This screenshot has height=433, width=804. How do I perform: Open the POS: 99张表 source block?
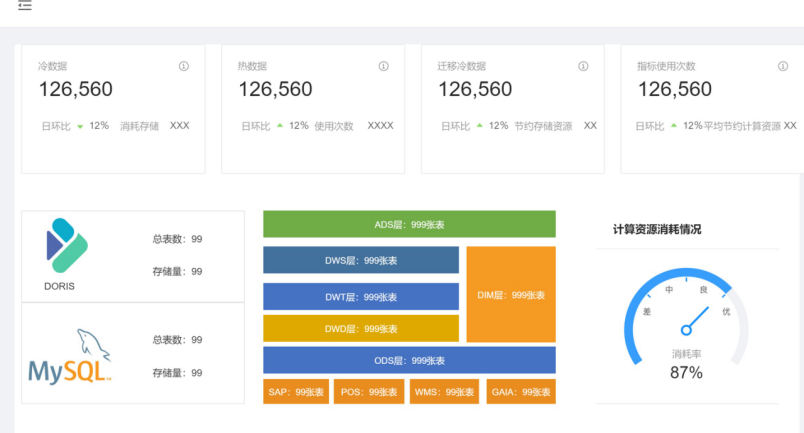pos(369,391)
